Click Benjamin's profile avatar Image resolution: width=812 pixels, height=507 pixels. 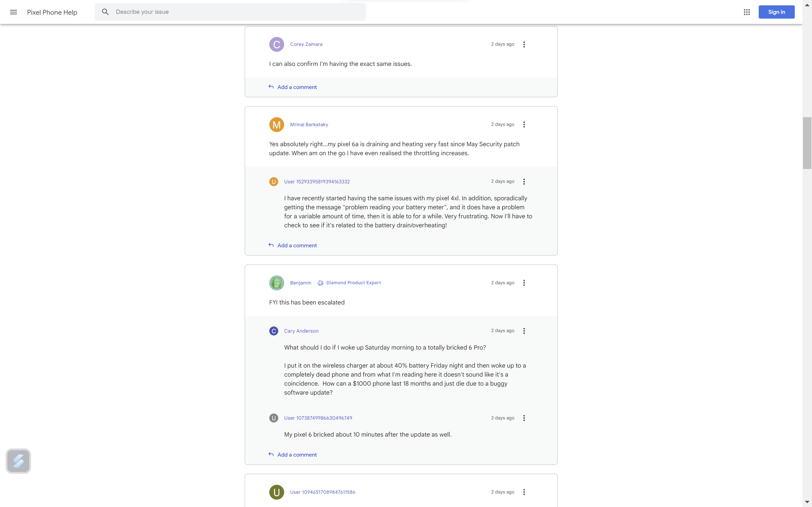(x=277, y=283)
